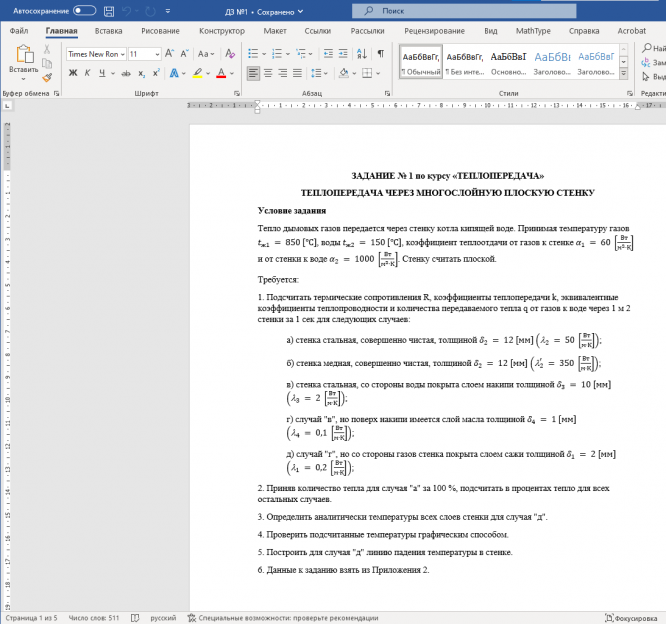666x624 pixels.
Task: Apply the Без интервала style
Action: 465,62
